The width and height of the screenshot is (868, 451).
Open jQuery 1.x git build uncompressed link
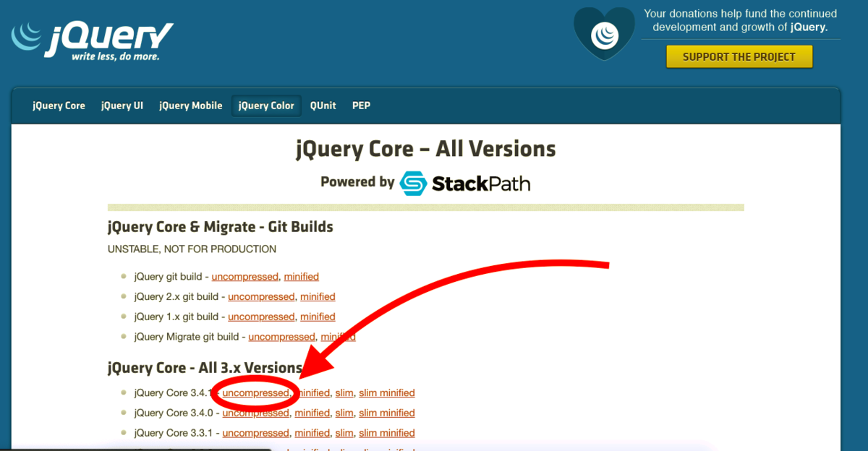(261, 317)
